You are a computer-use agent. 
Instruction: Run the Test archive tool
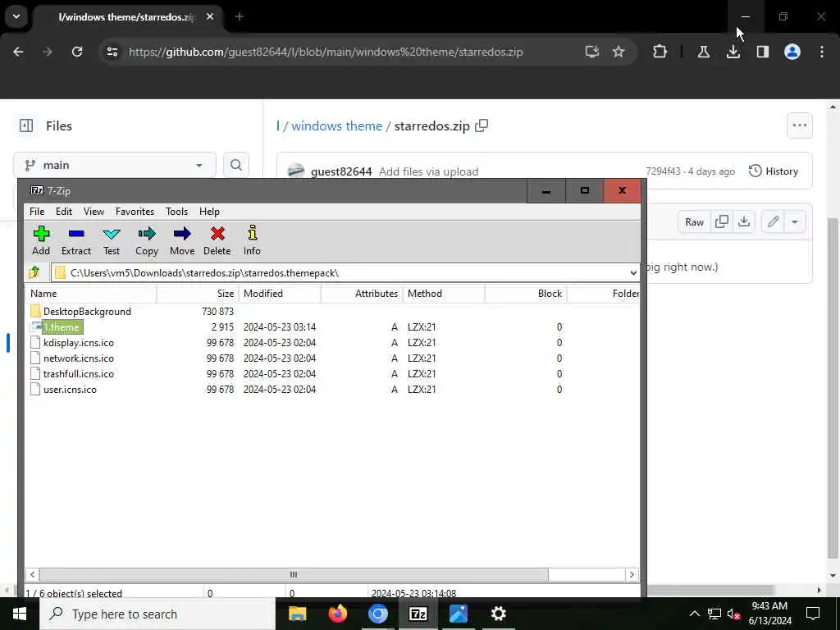(x=112, y=240)
